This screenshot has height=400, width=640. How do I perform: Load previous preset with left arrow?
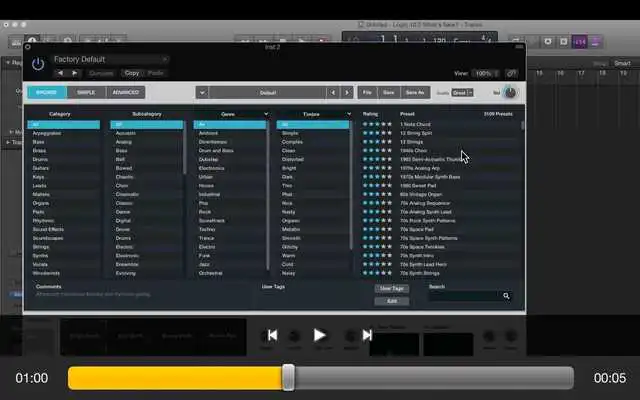pos(333,93)
